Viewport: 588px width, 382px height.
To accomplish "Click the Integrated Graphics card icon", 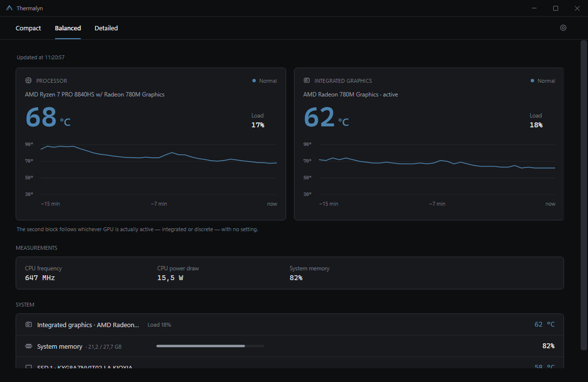I will point(307,80).
